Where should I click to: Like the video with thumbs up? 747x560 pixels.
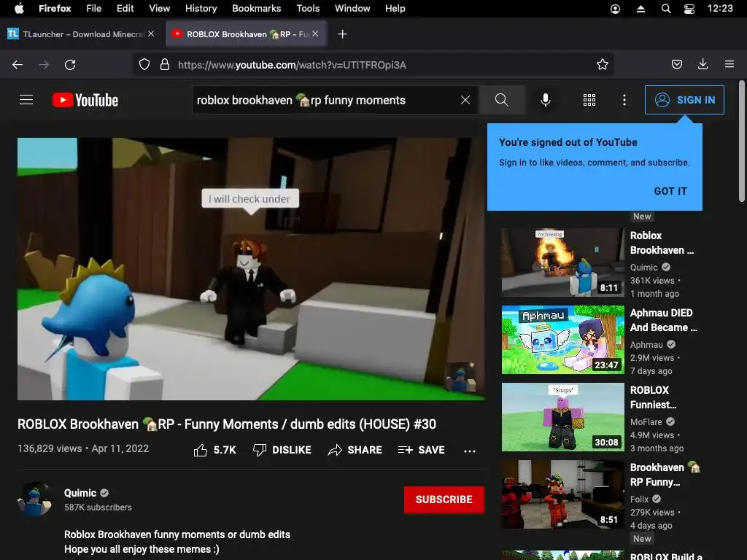(x=215, y=450)
